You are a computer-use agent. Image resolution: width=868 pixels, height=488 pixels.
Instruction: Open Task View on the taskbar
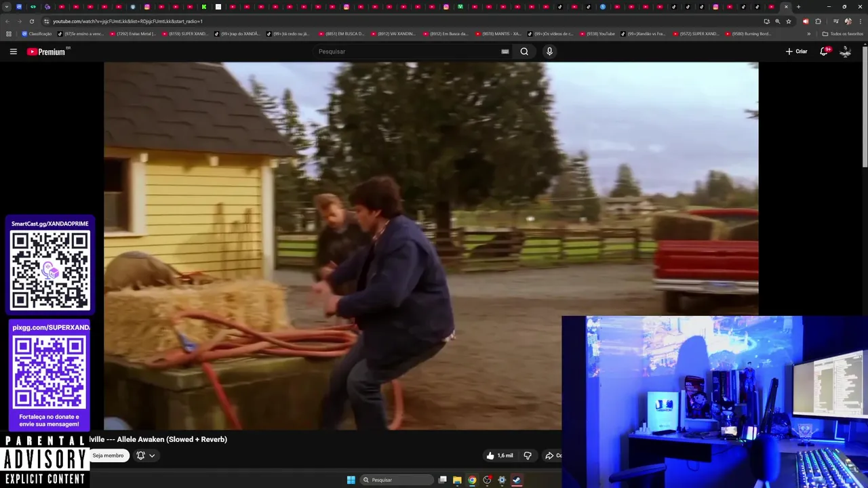click(443, 480)
